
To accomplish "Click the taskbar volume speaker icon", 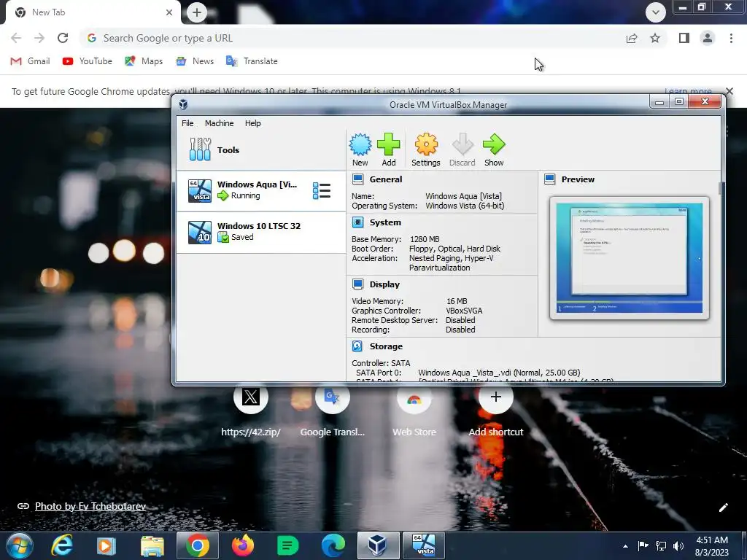I will pos(678,546).
